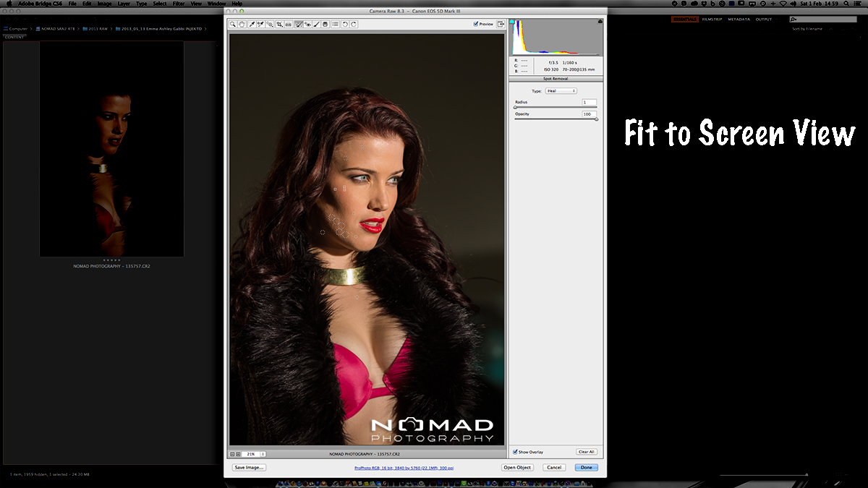The image size is (868, 488).
Task: Pick the White Balance eyedropper tool
Action: [x=252, y=24]
